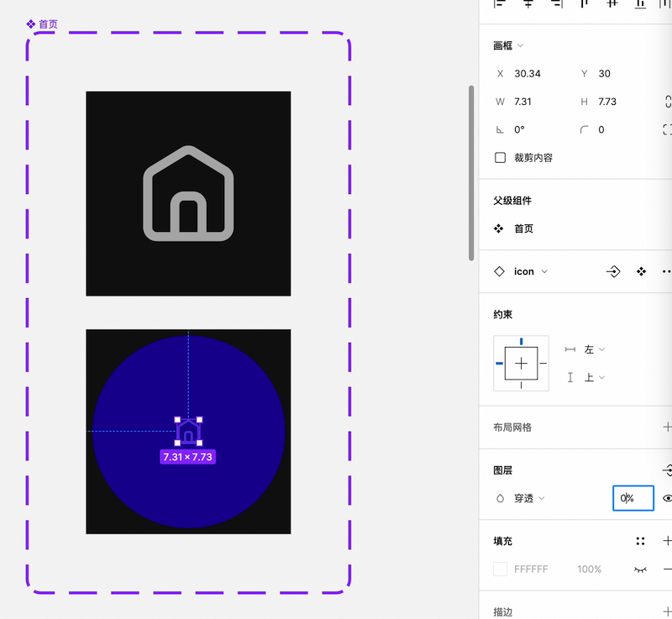Add a layout grid with plus icon
This screenshot has width=672, height=619.
(667, 427)
